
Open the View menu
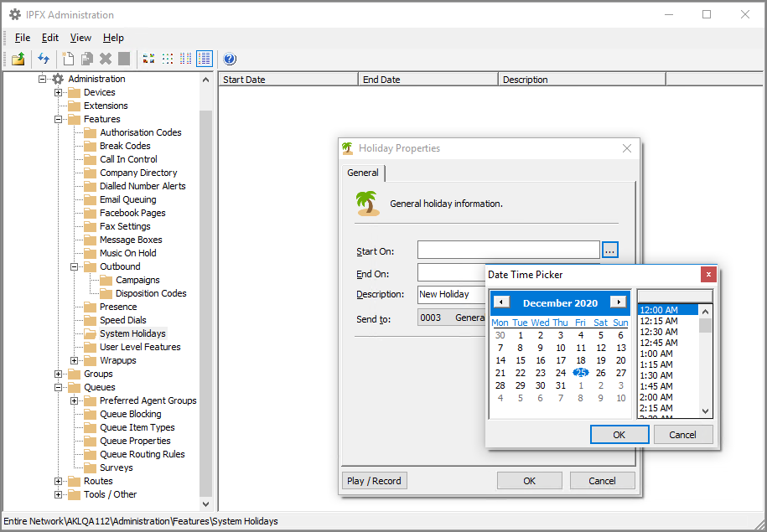point(80,38)
